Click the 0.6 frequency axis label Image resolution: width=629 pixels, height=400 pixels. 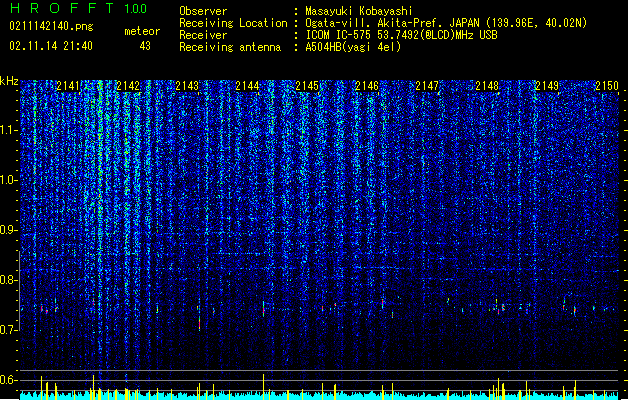pos(8,380)
